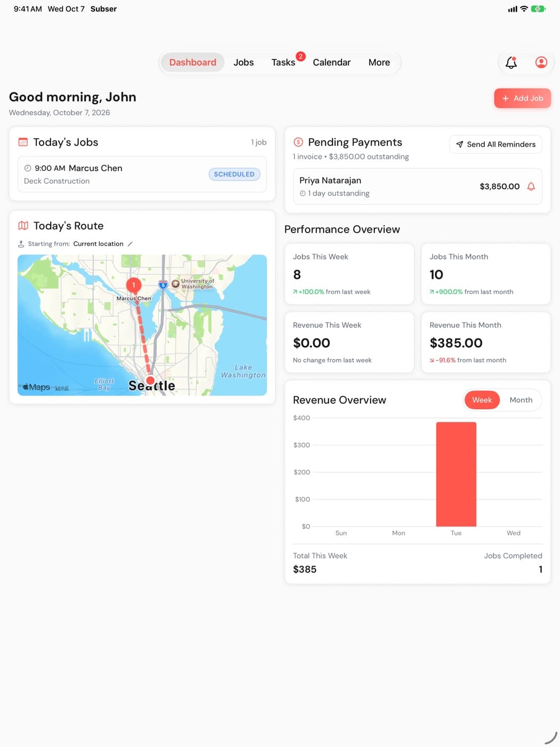Click the Jobs Completed value 1
This screenshot has height=747, width=560.
pyautogui.click(x=540, y=569)
